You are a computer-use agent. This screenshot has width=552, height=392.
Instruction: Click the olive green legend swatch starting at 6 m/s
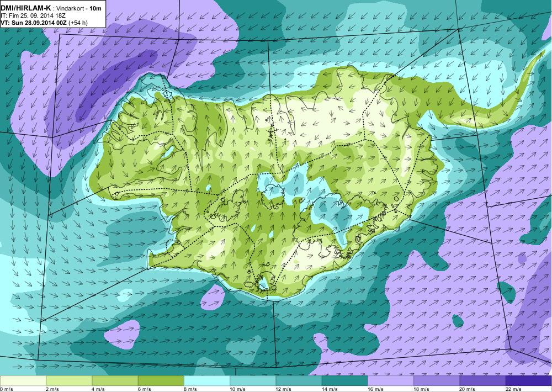coord(161,381)
